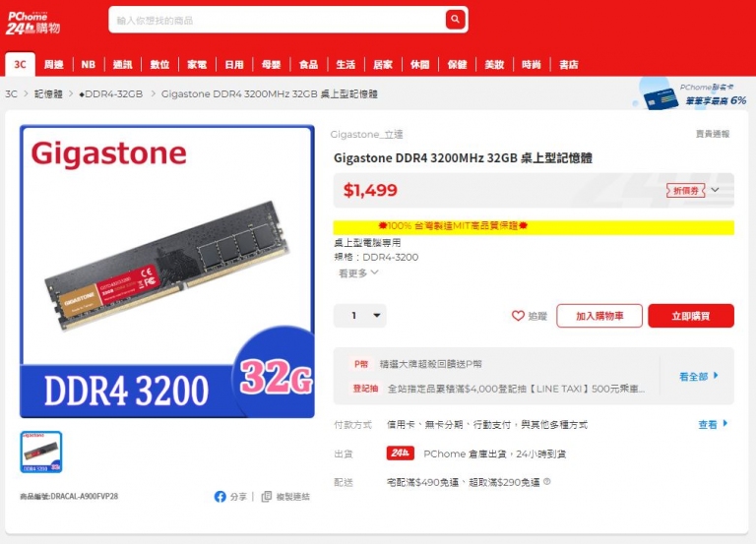The image size is (756, 544).
Task: Click the product search input field
Action: click(278, 20)
